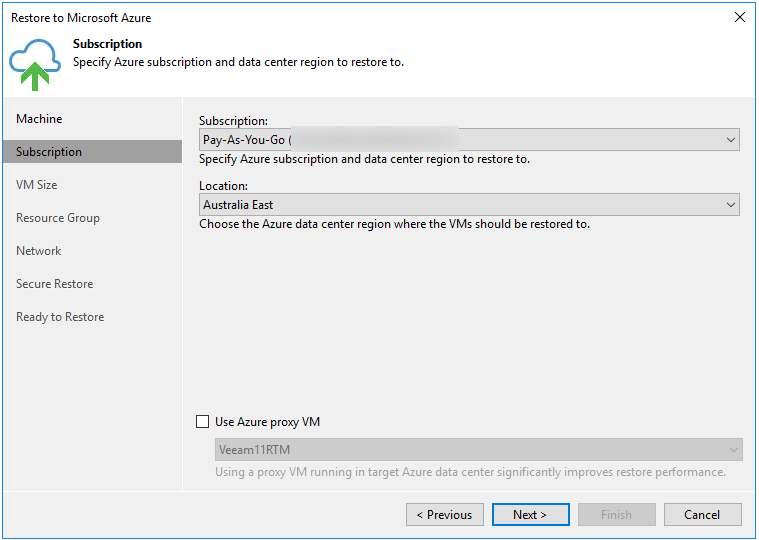Jump to the Network step
This screenshot has width=759, height=540.
click(x=39, y=251)
